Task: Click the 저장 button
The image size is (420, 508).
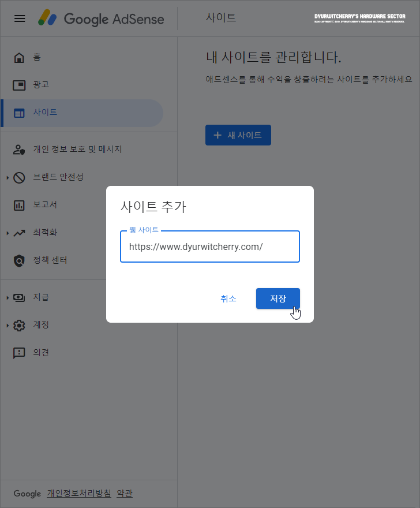Action: [x=278, y=298]
